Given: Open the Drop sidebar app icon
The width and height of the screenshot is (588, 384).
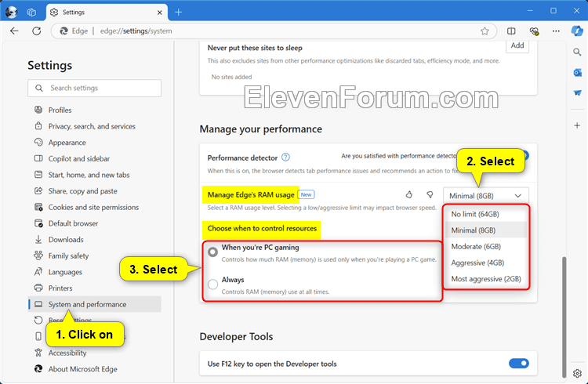Looking at the screenshot, I should click(577, 92).
